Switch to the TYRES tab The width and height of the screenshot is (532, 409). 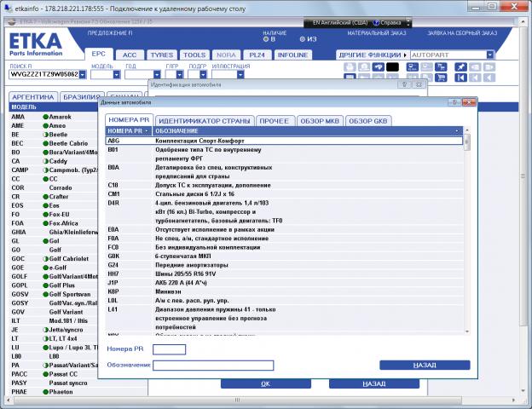click(x=162, y=55)
